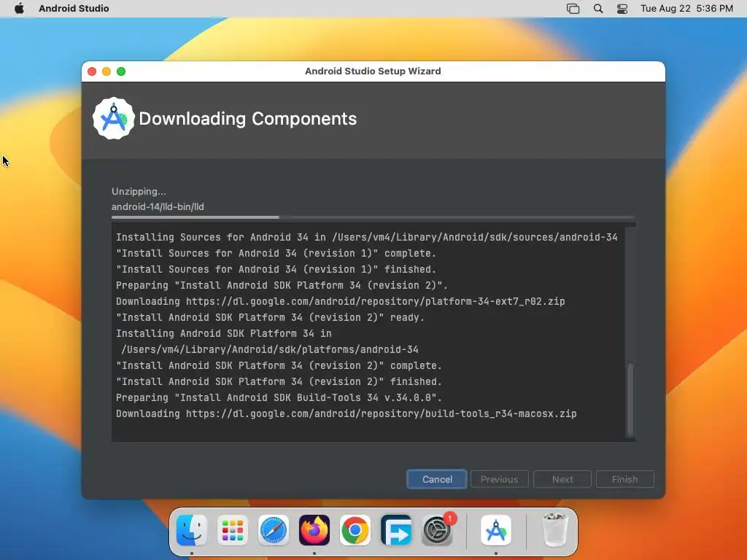This screenshot has width=747, height=560.
Task: Zoom the Setup Wizard with green button
Action: 121,71
